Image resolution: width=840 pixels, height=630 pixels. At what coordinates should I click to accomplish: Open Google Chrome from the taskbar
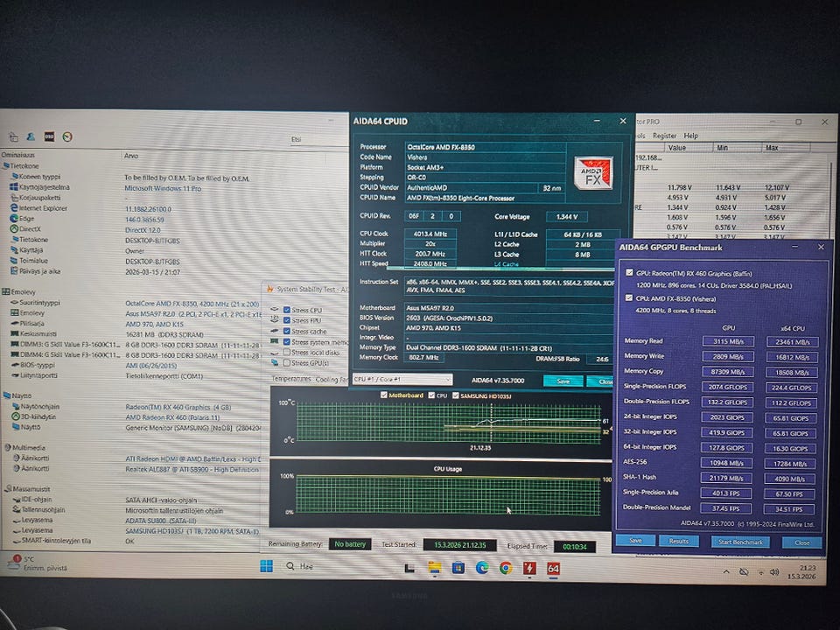505,568
